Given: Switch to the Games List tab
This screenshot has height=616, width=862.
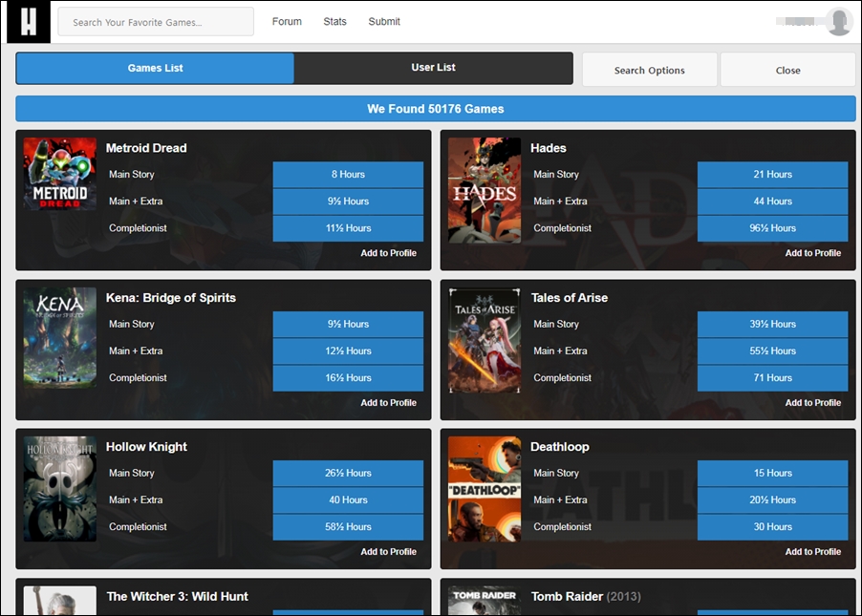Looking at the screenshot, I should point(155,68).
